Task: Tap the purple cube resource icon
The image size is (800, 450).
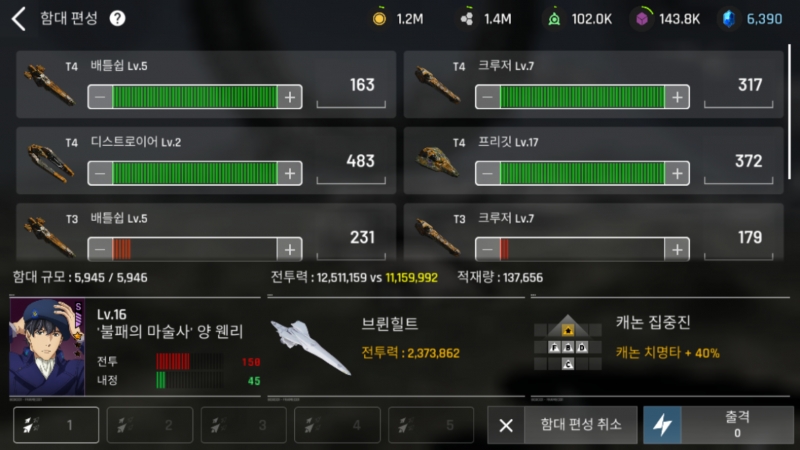Action: point(642,19)
